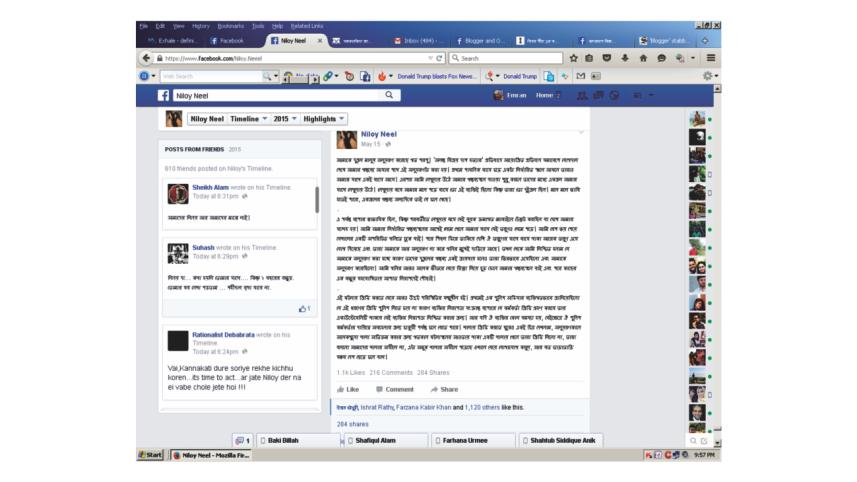Expand the Timeline dropdown
Screen dimensions: 857x482
(248, 119)
